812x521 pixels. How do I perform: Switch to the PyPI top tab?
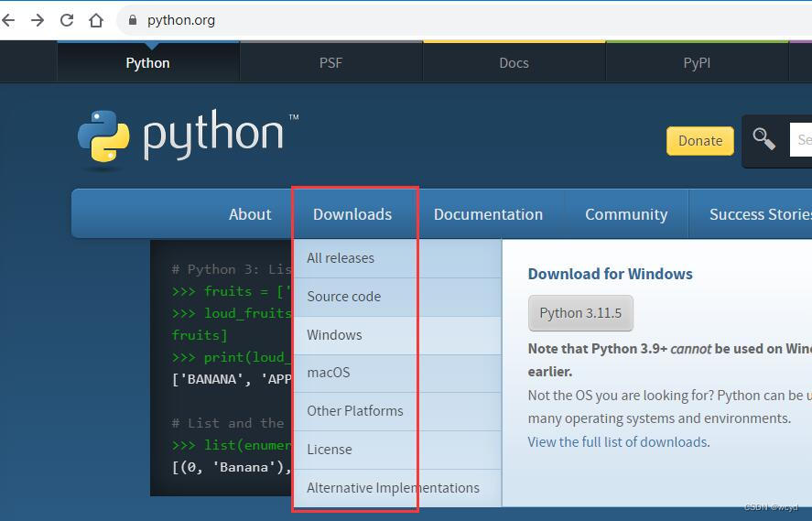point(697,62)
